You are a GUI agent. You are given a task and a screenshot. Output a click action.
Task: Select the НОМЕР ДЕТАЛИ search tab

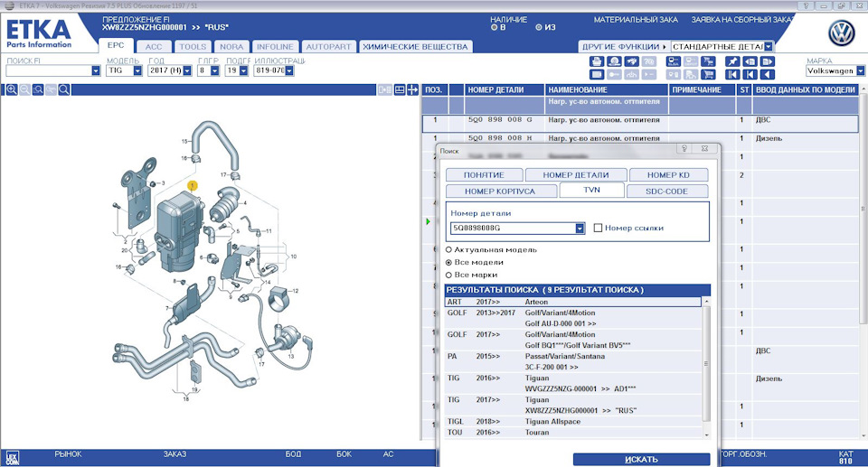pyautogui.click(x=576, y=175)
